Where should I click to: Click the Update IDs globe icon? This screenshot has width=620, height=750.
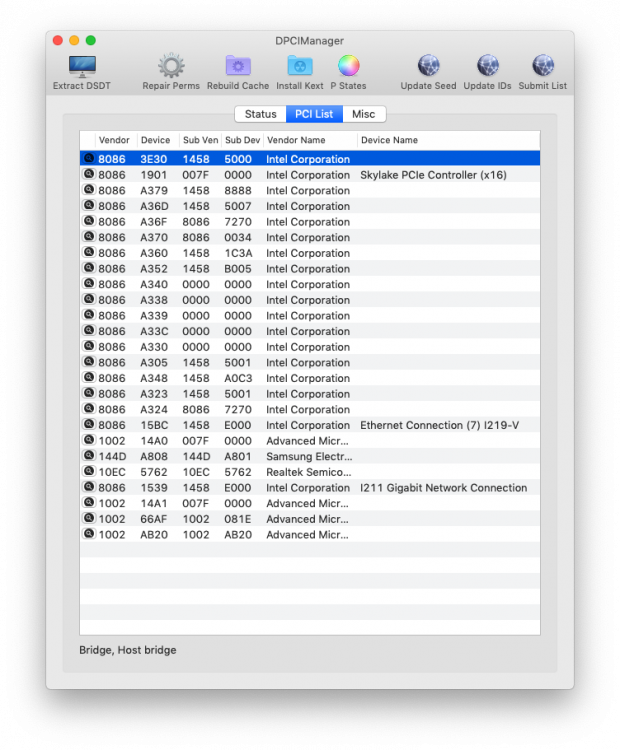pyautogui.click(x=487, y=66)
